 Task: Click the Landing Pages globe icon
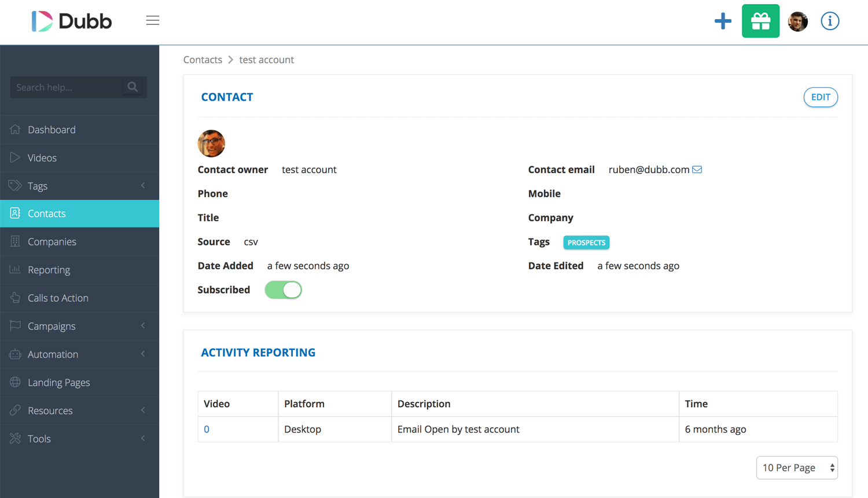click(x=15, y=382)
